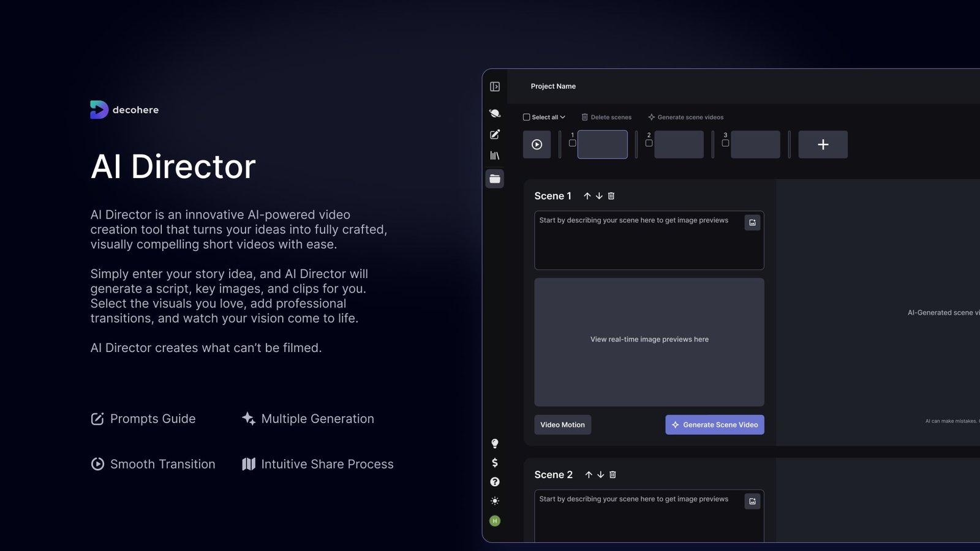
Task: Click the Project Name title
Action: coord(553,86)
